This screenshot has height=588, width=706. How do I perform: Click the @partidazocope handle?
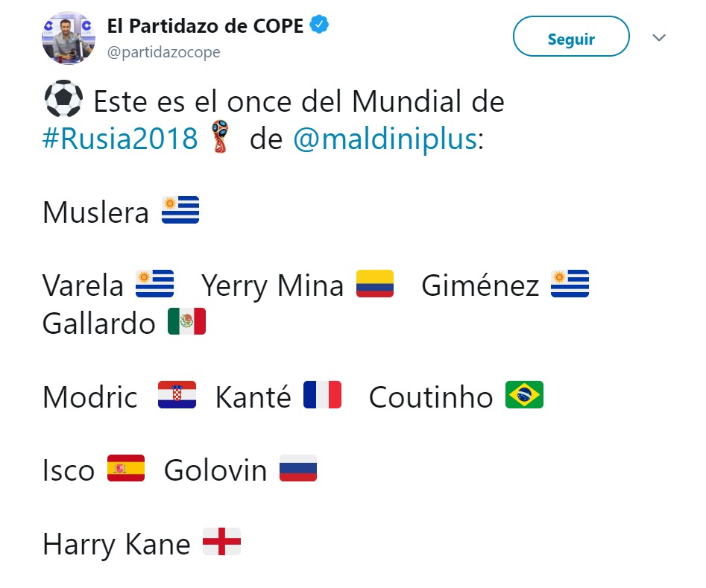coord(165,52)
